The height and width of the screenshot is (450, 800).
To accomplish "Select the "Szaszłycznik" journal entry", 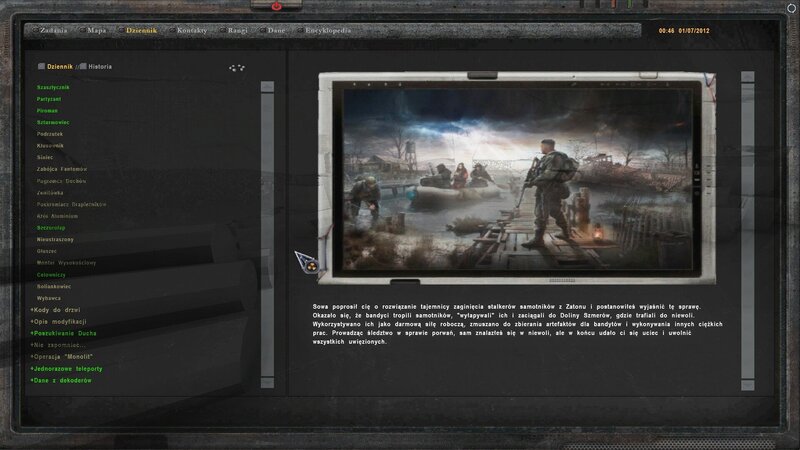I will [x=53, y=87].
